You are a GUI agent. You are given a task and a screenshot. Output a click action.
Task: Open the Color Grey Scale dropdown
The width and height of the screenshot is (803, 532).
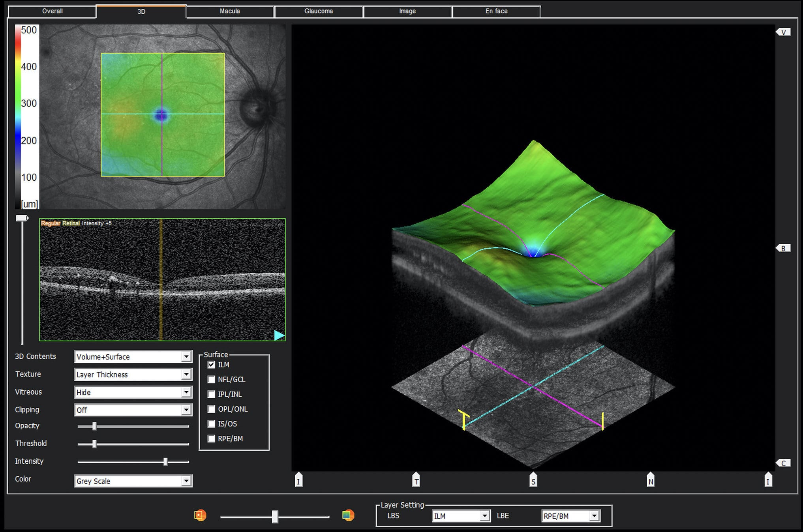pyautogui.click(x=133, y=481)
